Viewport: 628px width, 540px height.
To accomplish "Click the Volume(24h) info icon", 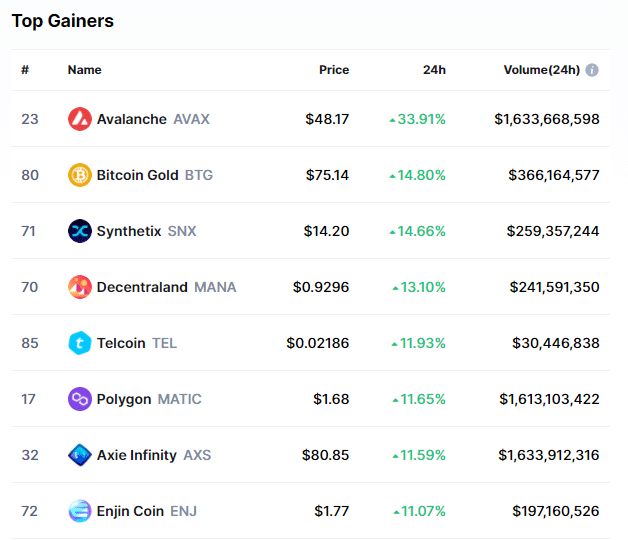I will coord(592,70).
